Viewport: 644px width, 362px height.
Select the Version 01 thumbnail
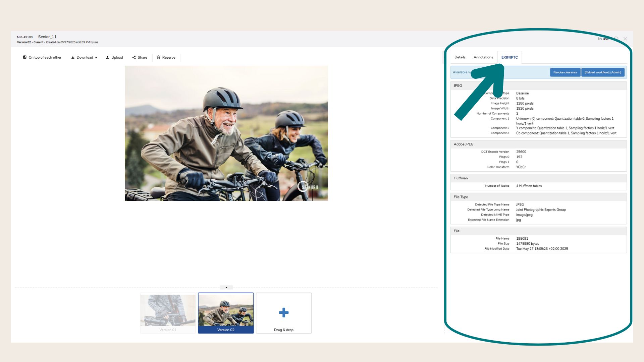168,313
